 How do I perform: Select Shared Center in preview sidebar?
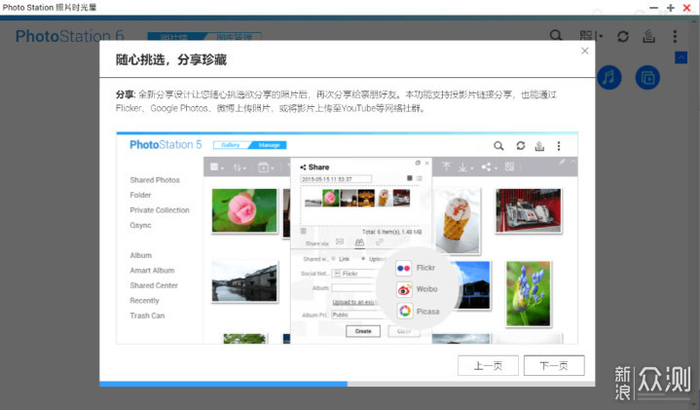point(154,285)
